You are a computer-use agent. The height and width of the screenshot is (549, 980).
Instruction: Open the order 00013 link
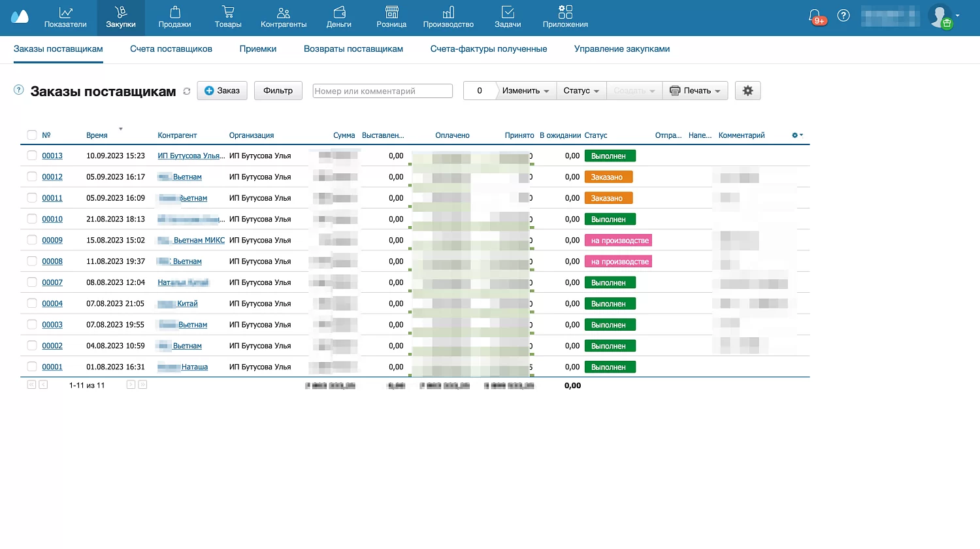pyautogui.click(x=52, y=156)
